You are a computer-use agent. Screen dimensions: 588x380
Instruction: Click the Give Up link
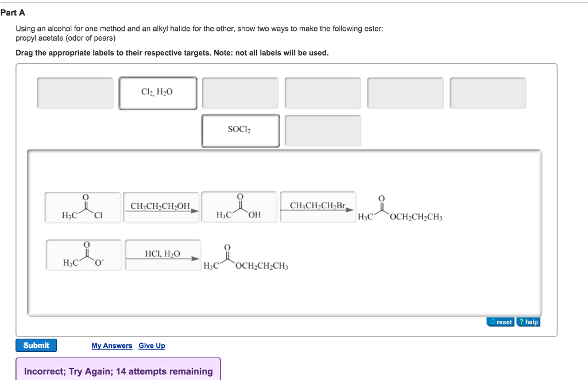[x=152, y=345]
